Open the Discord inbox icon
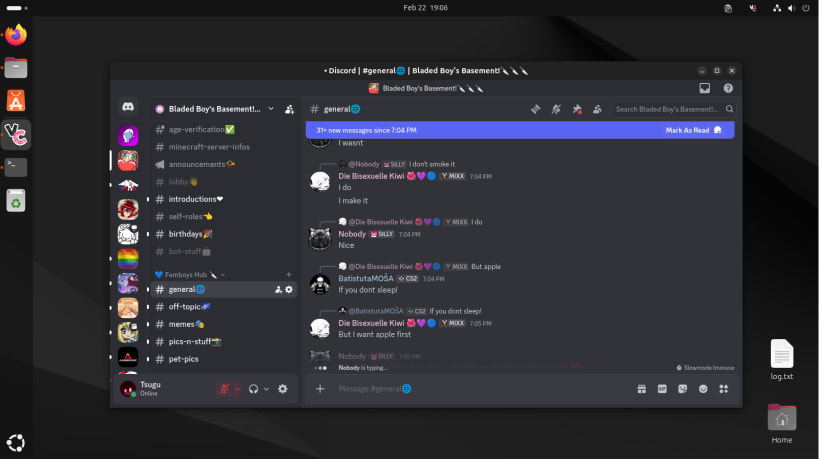This screenshot has height=459, width=819. click(705, 88)
